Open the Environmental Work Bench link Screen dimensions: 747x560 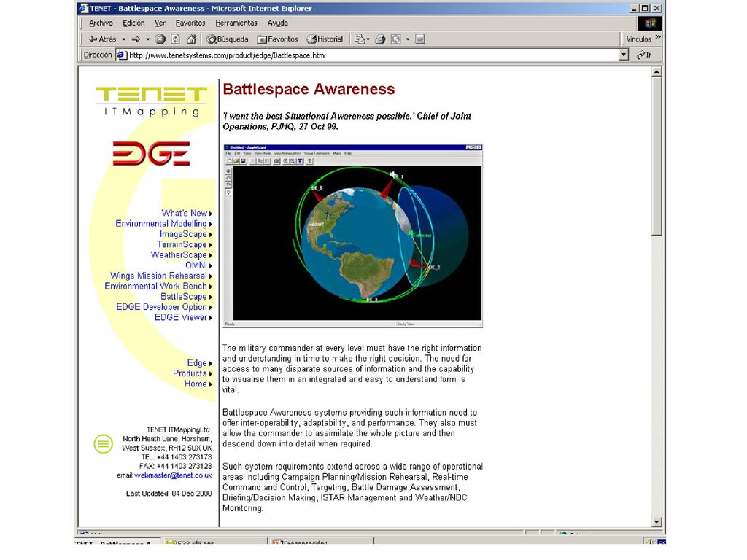pos(156,286)
